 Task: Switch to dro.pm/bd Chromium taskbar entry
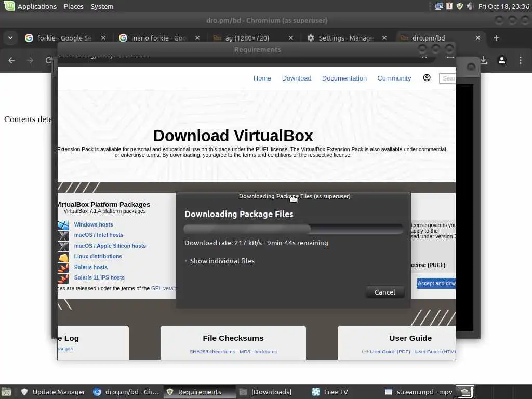click(x=126, y=392)
